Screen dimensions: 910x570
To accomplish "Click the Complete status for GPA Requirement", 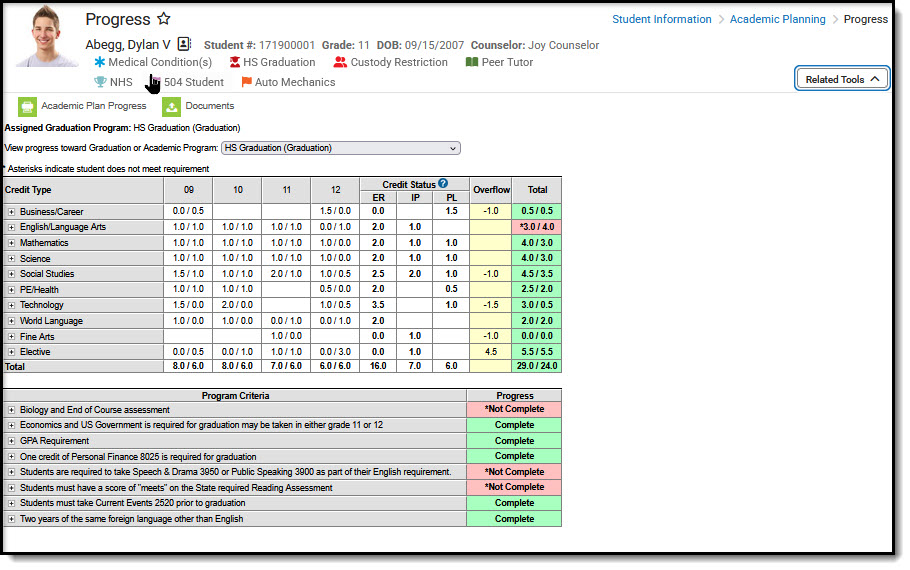I will (514, 441).
